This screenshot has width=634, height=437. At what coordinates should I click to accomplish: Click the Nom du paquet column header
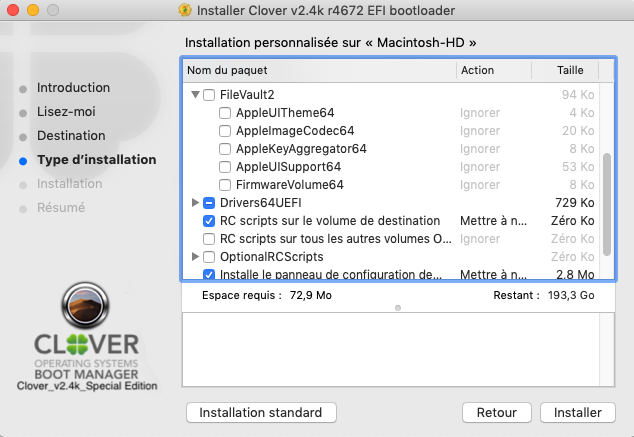pyautogui.click(x=319, y=70)
